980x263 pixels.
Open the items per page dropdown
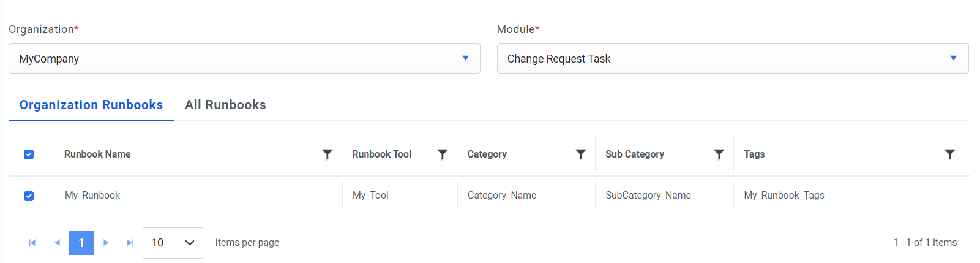(173, 243)
